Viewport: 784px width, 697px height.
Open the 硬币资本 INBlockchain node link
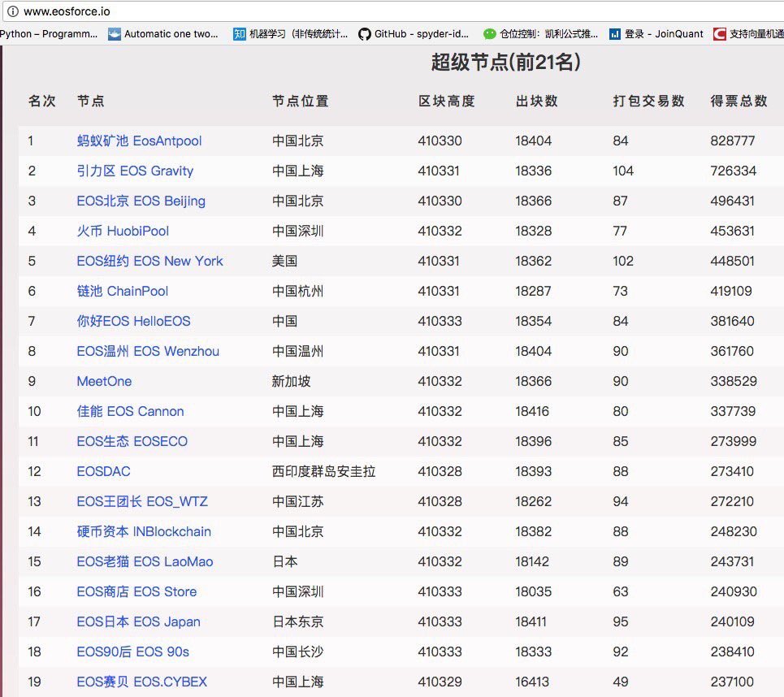(144, 531)
